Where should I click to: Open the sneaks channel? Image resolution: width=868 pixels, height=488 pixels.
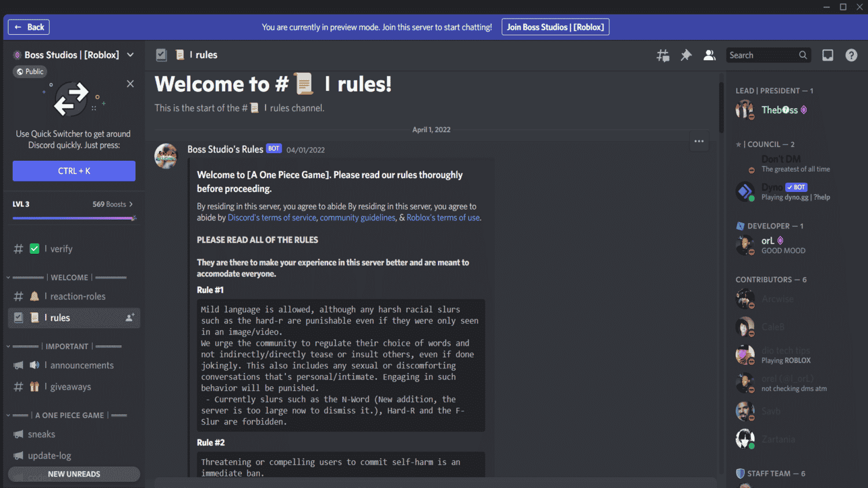[x=74, y=434]
